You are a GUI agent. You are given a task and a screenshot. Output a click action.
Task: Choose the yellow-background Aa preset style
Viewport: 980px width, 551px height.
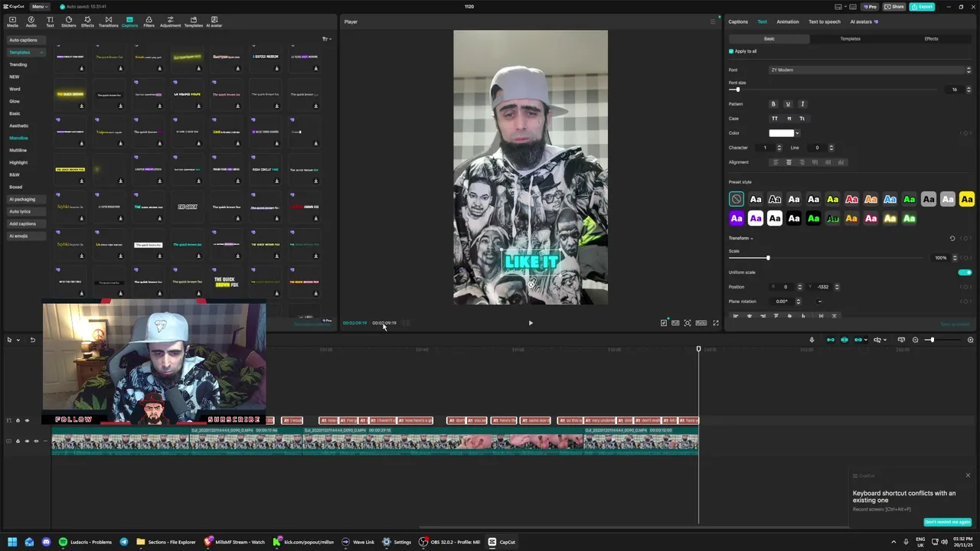pos(967,200)
